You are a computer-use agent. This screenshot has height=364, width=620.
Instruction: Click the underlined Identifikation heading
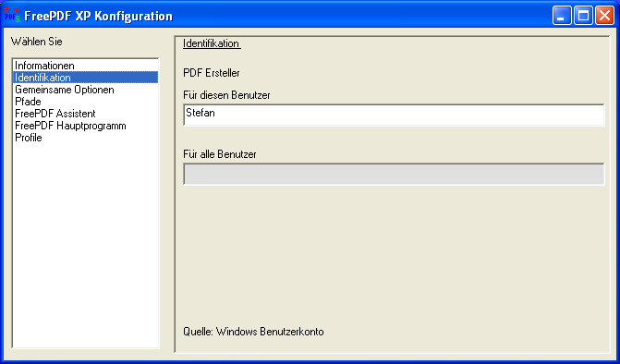pyautogui.click(x=212, y=43)
